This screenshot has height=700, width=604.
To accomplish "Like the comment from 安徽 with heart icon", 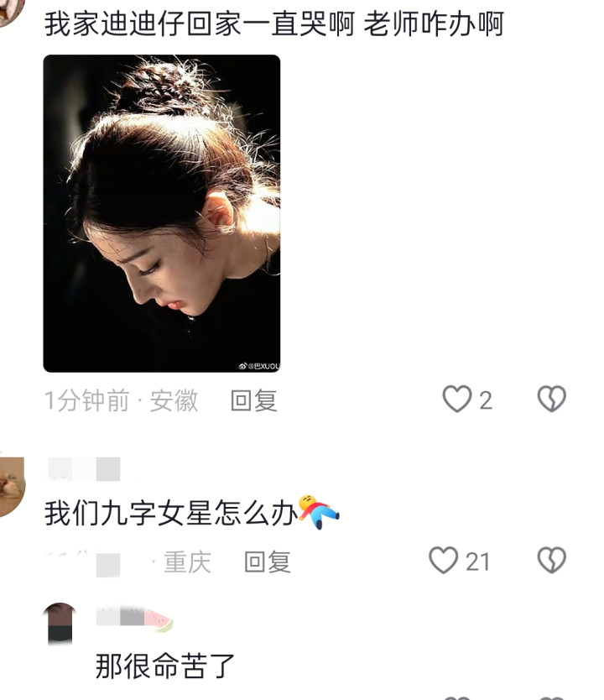I will click(x=457, y=400).
